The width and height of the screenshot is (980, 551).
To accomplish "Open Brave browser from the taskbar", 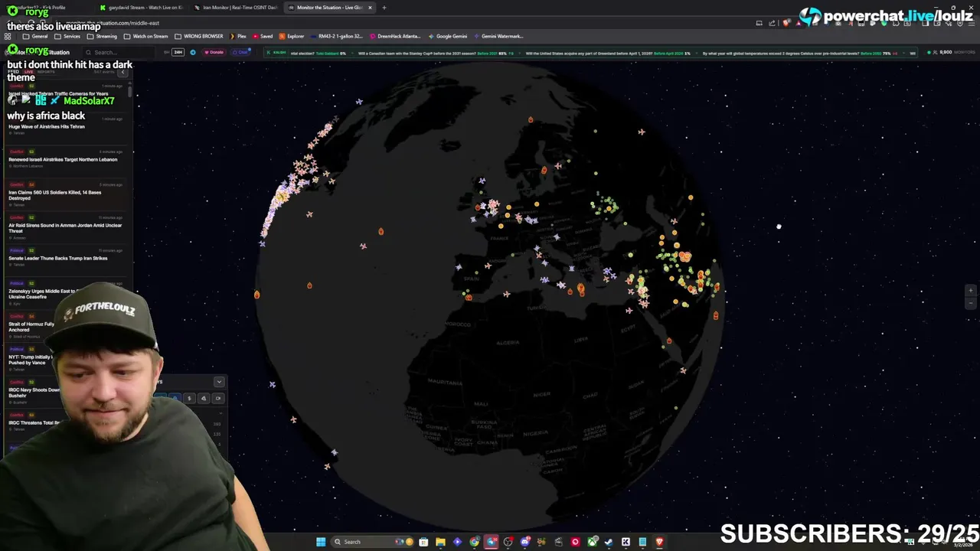I will (659, 542).
